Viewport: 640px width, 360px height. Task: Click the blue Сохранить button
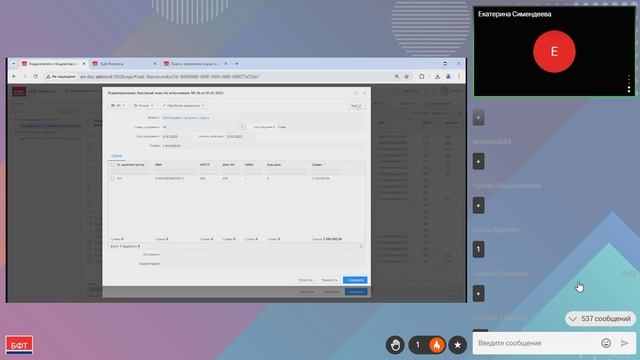(355, 280)
